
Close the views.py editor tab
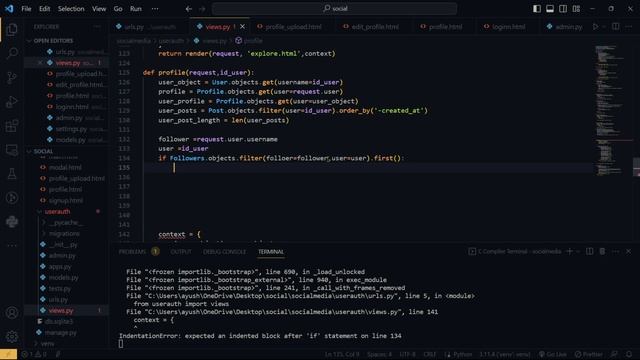click(242, 27)
